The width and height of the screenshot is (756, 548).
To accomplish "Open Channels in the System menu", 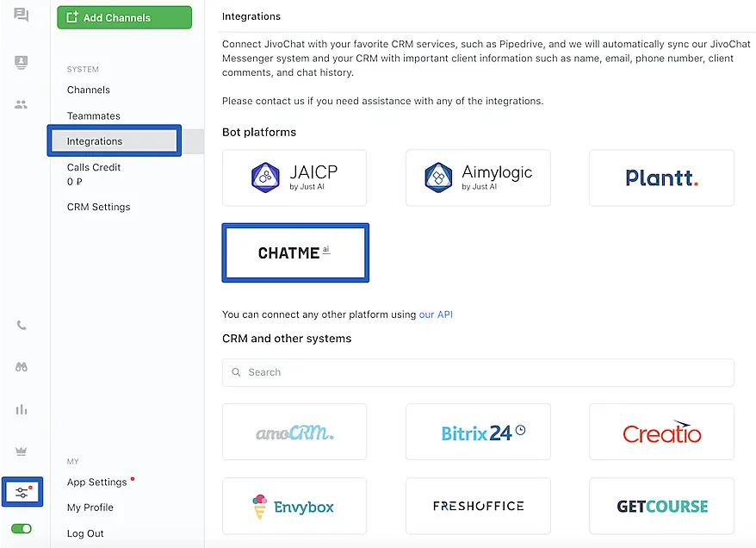I will [x=89, y=90].
